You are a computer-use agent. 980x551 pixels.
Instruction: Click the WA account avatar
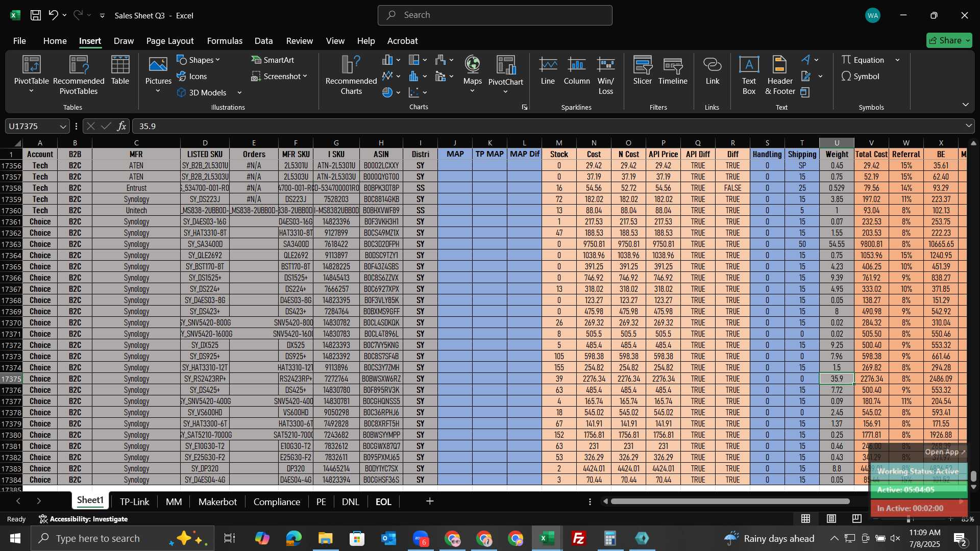coord(872,15)
